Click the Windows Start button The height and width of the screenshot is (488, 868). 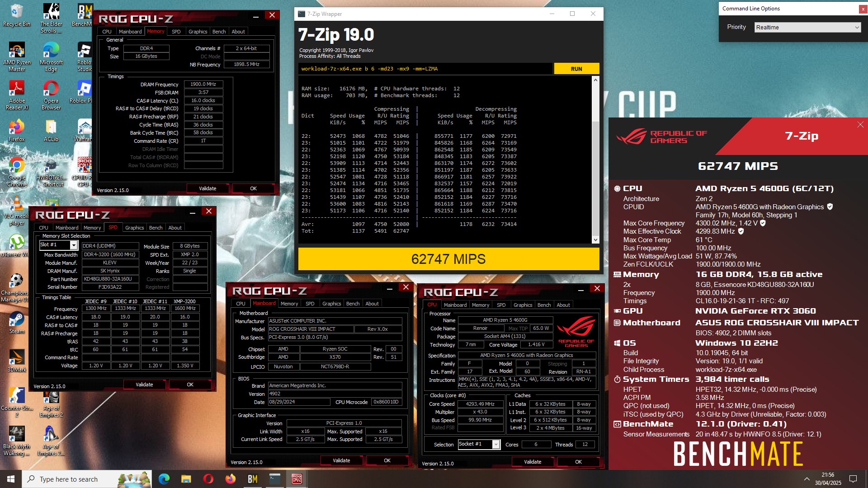click(x=11, y=479)
